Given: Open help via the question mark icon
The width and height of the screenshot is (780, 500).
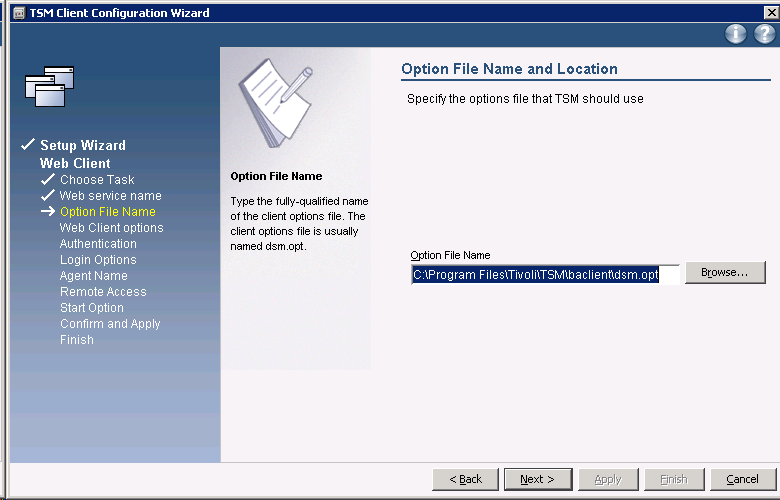Looking at the screenshot, I should click(764, 34).
